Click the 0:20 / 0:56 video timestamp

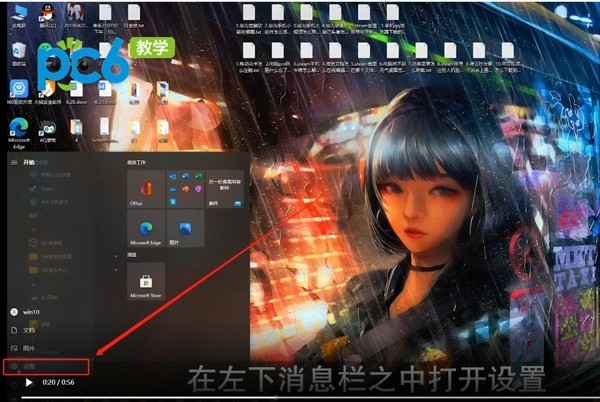58,382
